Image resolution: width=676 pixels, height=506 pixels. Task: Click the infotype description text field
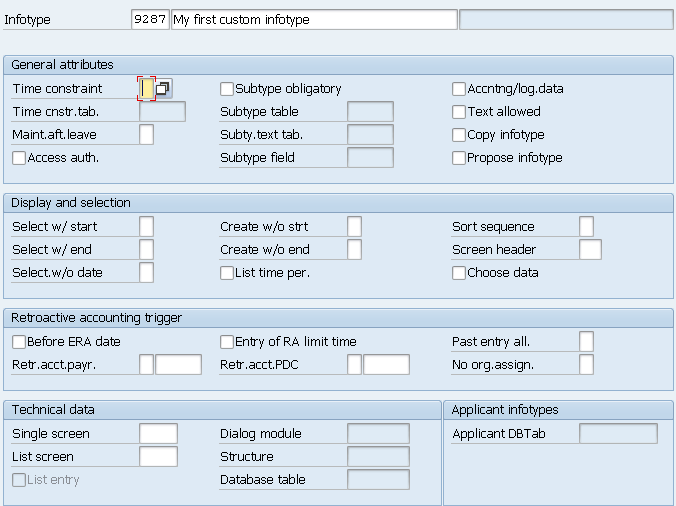pyautogui.click(x=314, y=20)
